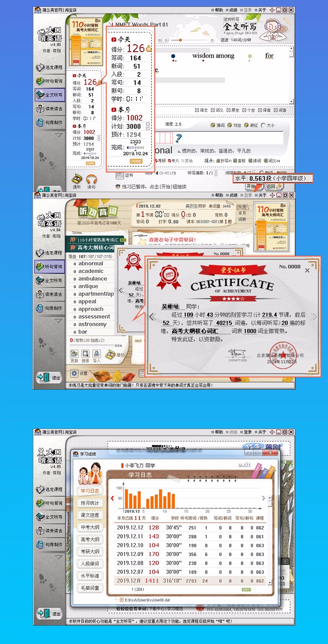The height and width of the screenshot is (644, 328).
Task: Switch to 课文进度 tab in the 学习成绩 dialog
Action: [x=90, y=515]
